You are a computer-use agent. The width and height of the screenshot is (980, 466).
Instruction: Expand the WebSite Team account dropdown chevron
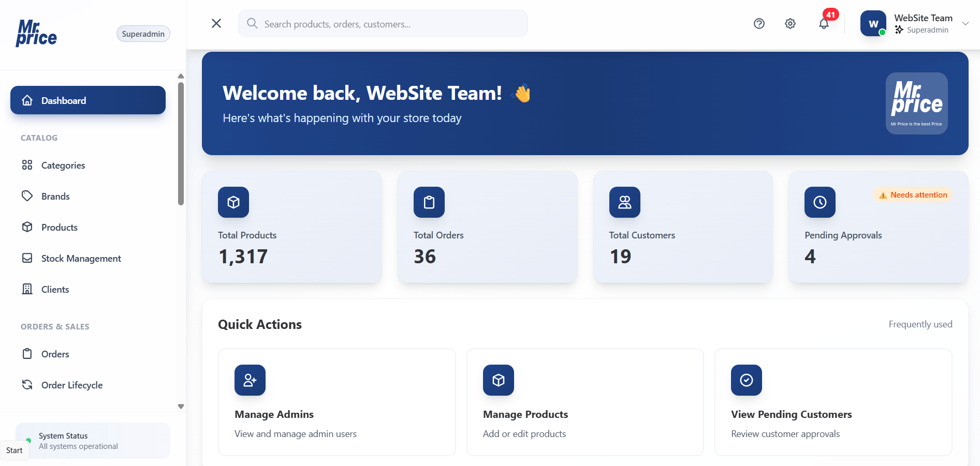965,24
